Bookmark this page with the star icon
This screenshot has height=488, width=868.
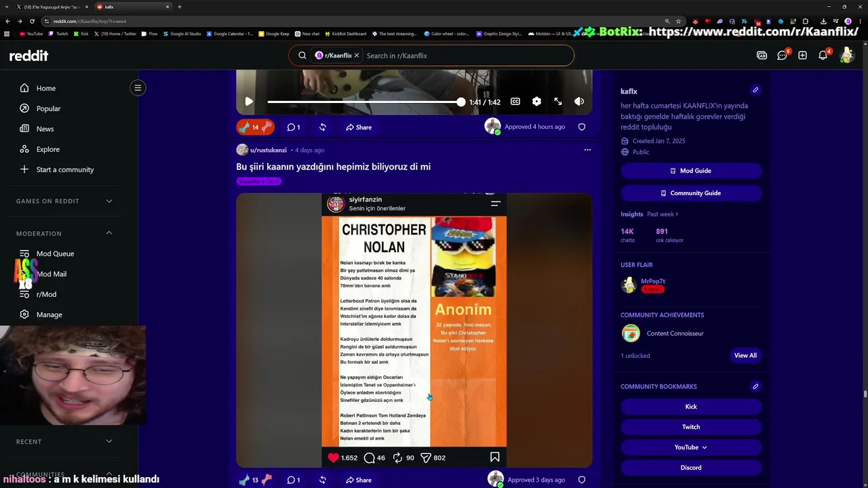point(678,21)
